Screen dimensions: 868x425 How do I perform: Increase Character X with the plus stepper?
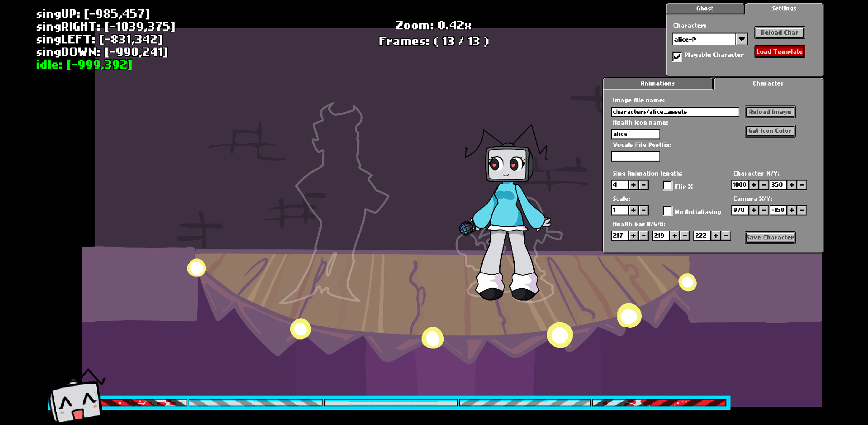click(x=754, y=185)
